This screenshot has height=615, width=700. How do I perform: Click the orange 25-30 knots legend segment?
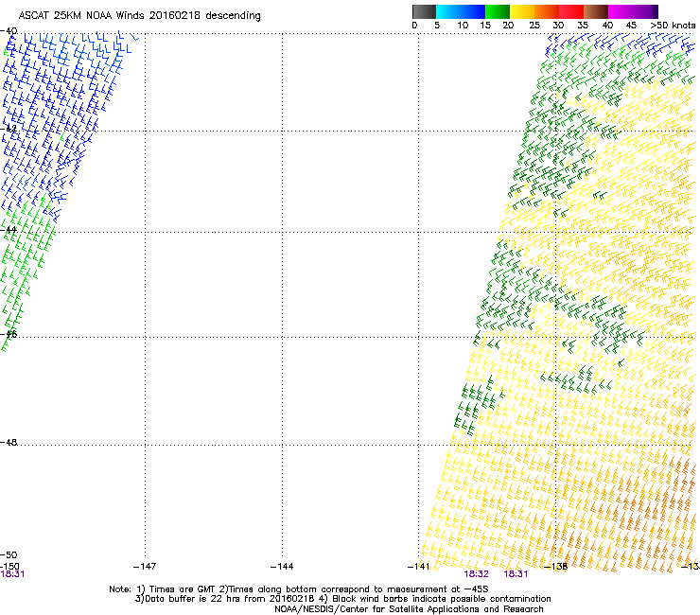point(547,11)
